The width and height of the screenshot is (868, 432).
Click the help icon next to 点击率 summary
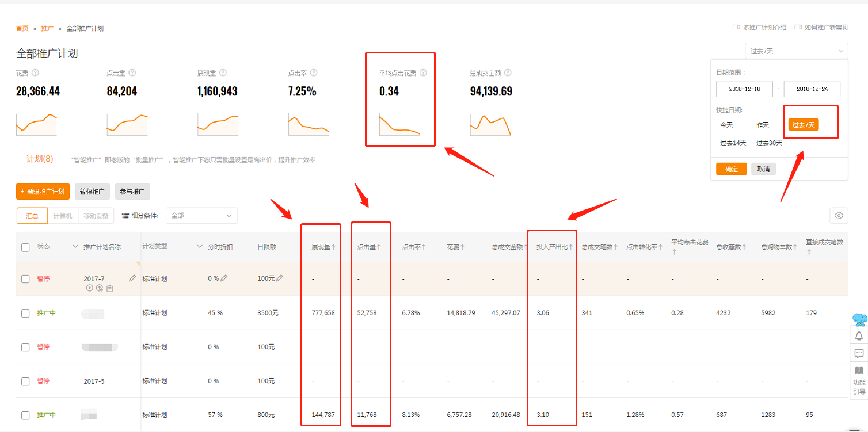[314, 73]
